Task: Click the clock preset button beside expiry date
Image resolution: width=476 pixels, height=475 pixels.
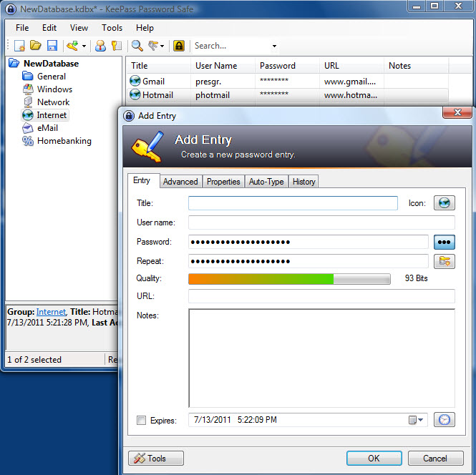Action: [x=444, y=420]
